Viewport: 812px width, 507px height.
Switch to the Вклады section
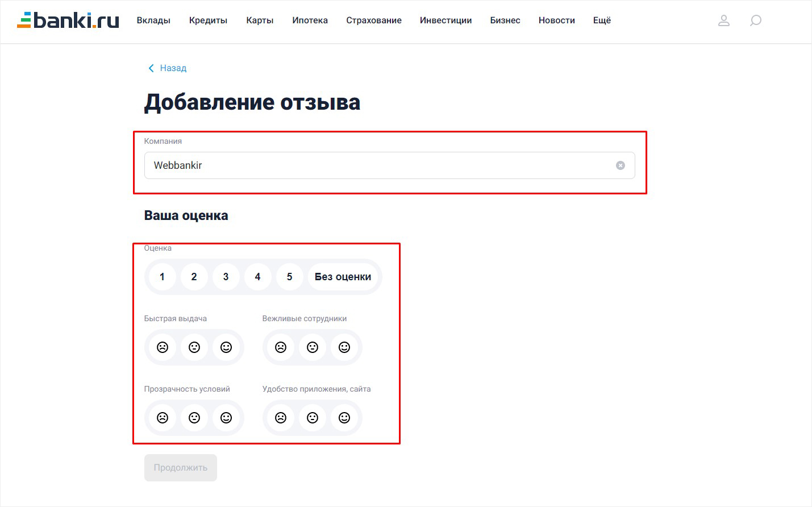tap(153, 20)
